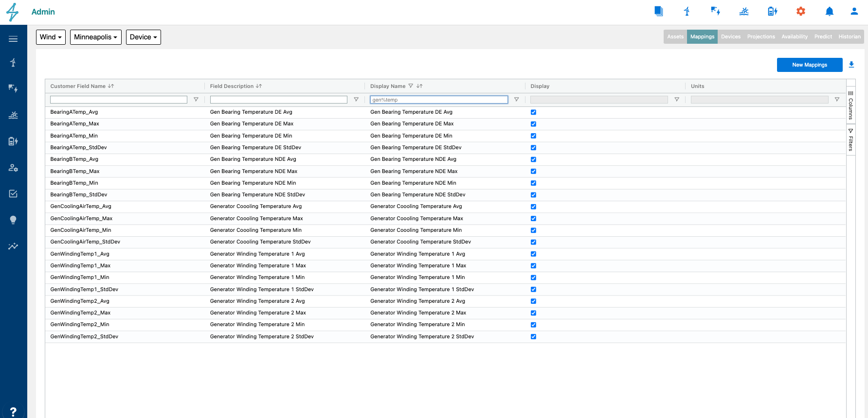
Task: Select the hydro icon in top header
Action: [x=744, y=11]
